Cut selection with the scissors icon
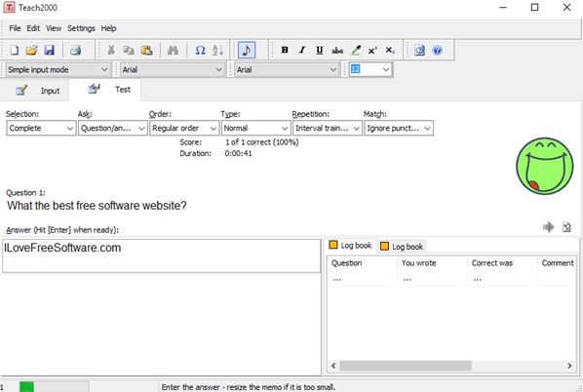Viewport: 583px width, 392px height. click(x=111, y=50)
